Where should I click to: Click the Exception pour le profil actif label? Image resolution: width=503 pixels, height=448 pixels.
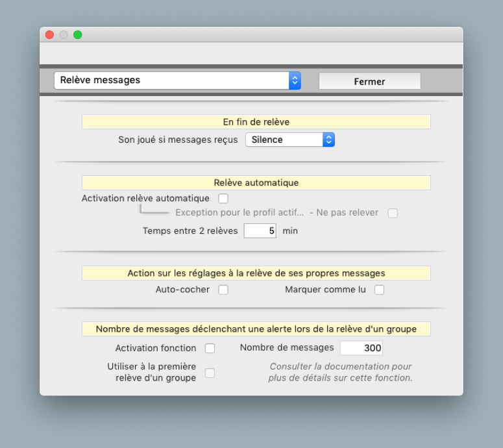point(239,213)
